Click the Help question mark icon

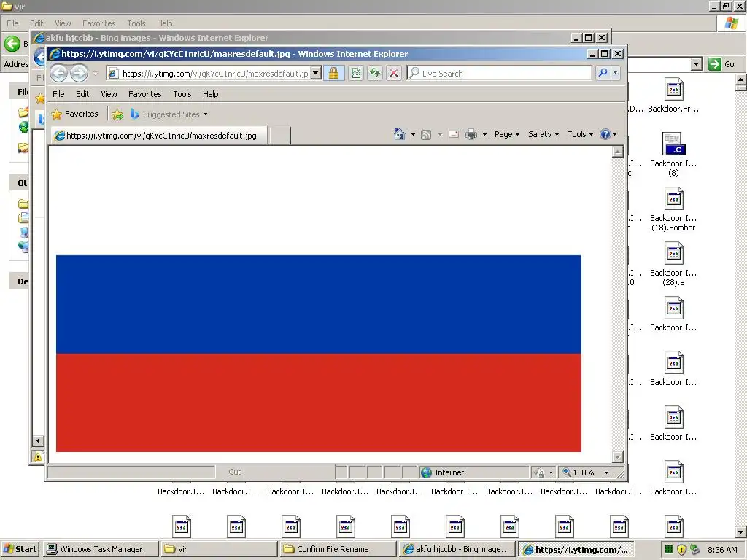605,134
